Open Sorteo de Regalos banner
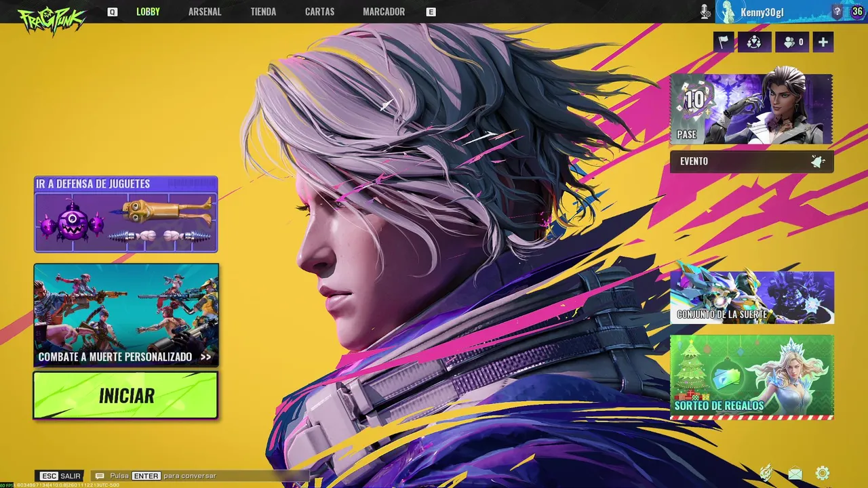Image resolution: width=868 pixels, height=488 pixels. [752, 377]
